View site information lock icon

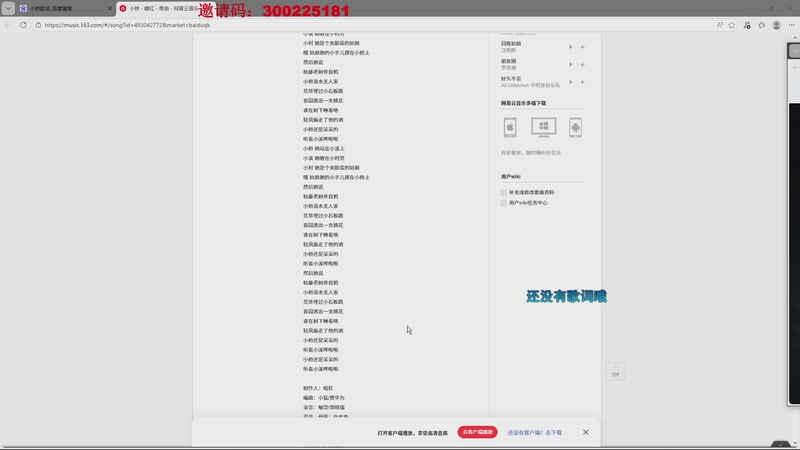click(x=38, y=25)
